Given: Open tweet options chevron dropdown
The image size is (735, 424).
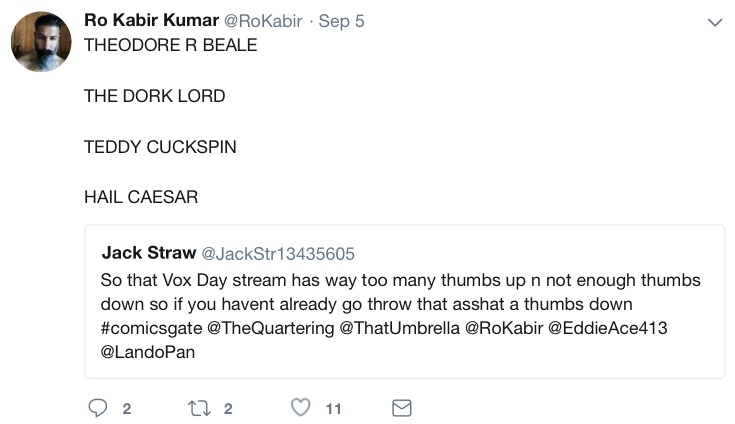Looking at the screenshot, I should coord(715,22).
